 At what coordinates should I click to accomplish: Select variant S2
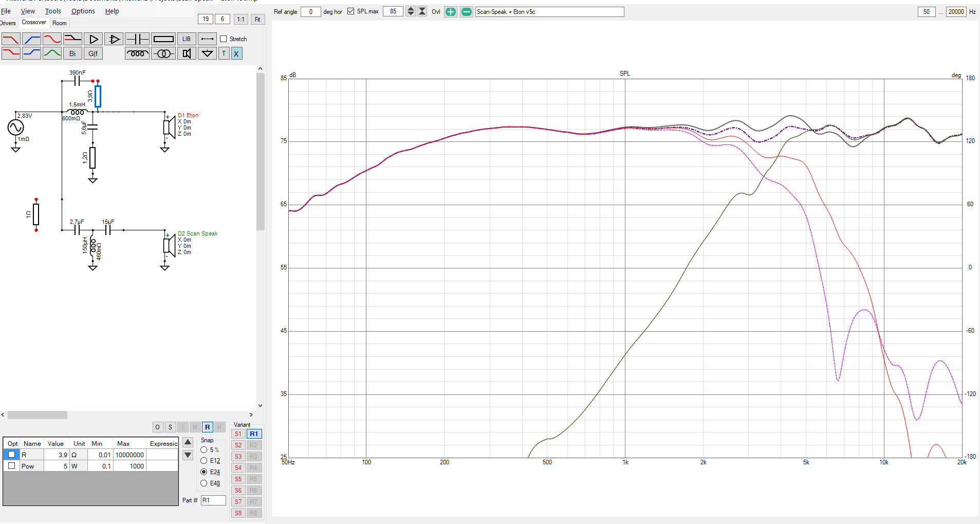(x=238, y=445)
